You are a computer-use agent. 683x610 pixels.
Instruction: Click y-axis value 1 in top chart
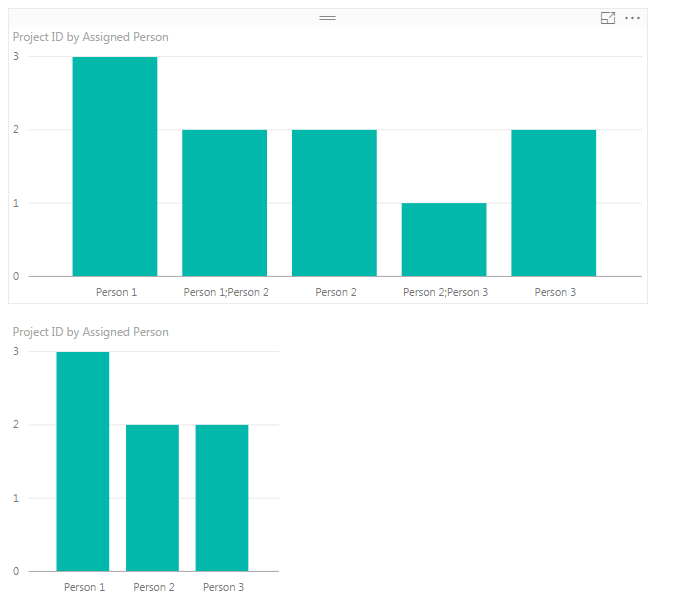(x=16, y=203)
